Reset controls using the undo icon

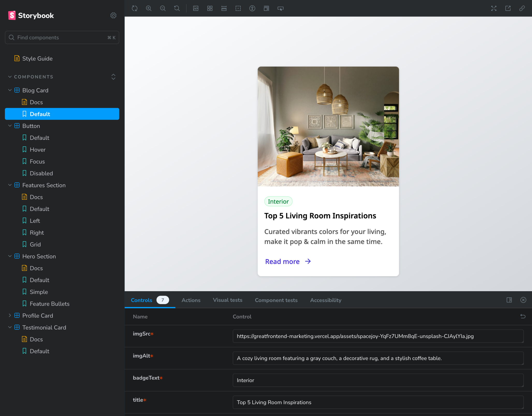tap(523, 316)
